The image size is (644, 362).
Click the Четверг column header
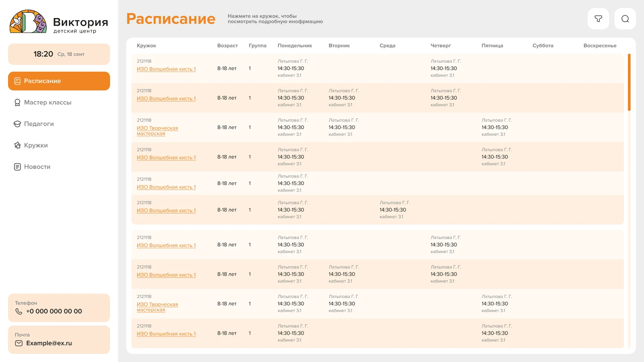point(441,46)
